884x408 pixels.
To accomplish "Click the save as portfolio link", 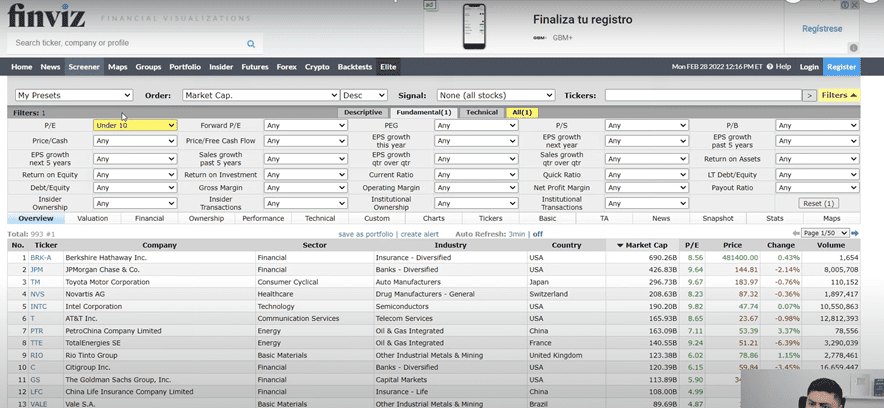I will (x=367, y=233).
